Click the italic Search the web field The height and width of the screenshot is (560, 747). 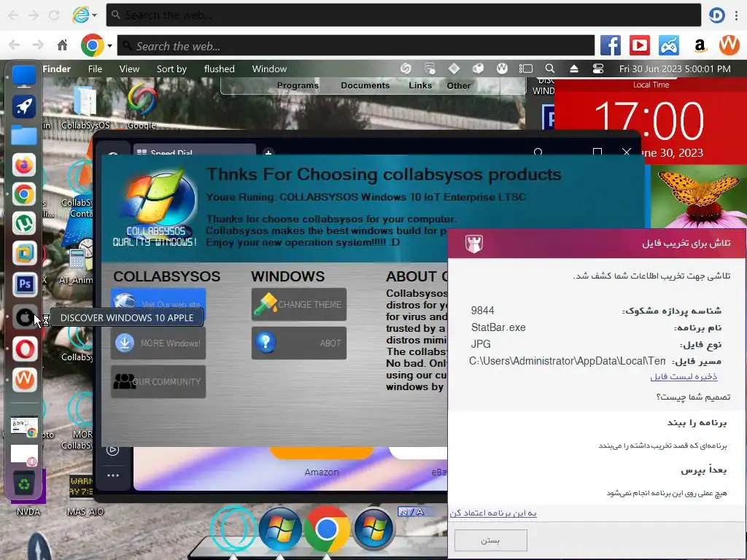coord(356,46)
